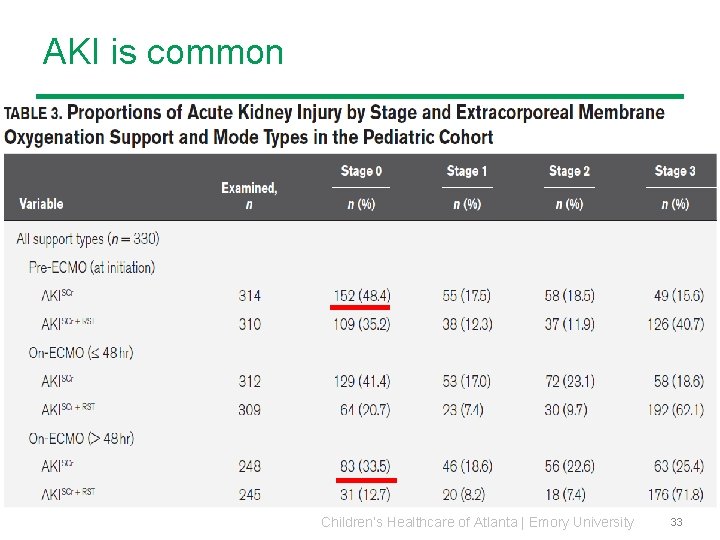
Task: Click the "Variable" column header
Action: click(x=41, y=204)
